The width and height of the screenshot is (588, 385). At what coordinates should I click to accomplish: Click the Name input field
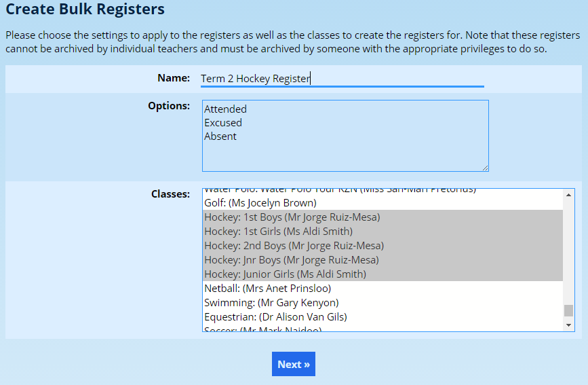(342, 79)
